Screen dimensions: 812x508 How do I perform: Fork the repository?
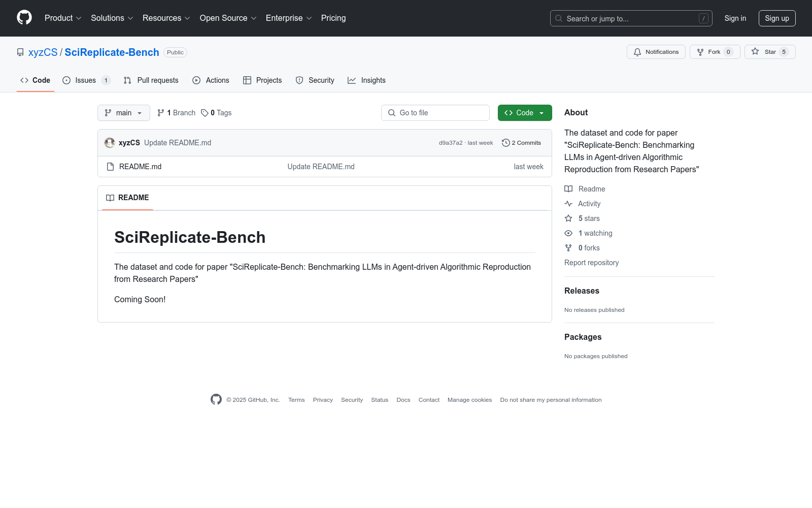pyautogui.click(x=715, y=52)
